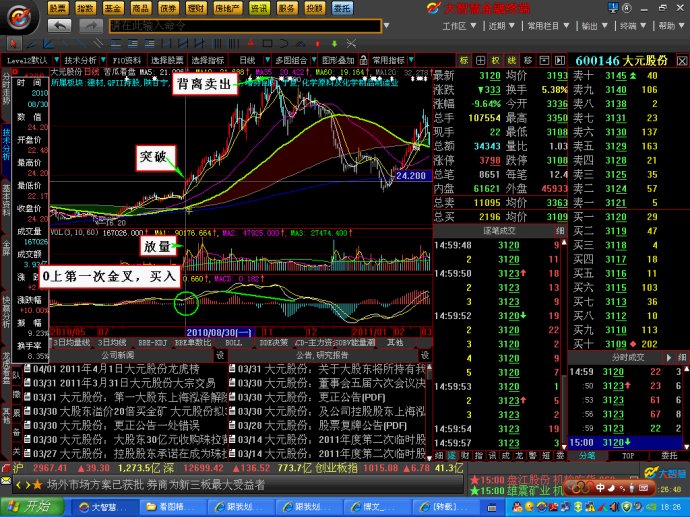Click the forward arrow navigation button
Viewport: 690px width, 517px height.
click(x=91, y=26)
